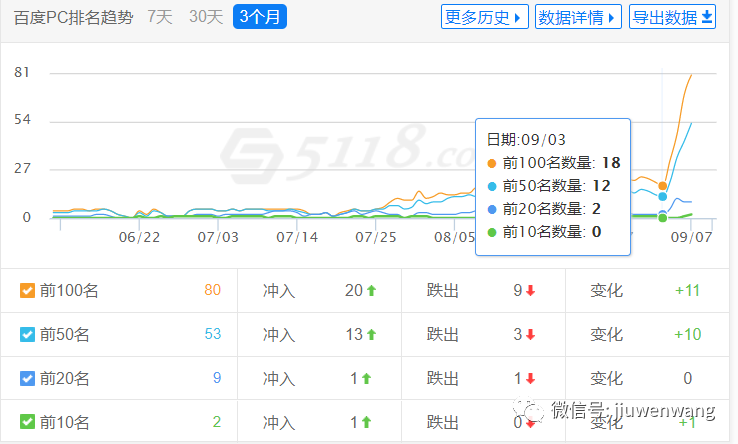Click the 80 count in 前100名 row

[x=212, y=291]
